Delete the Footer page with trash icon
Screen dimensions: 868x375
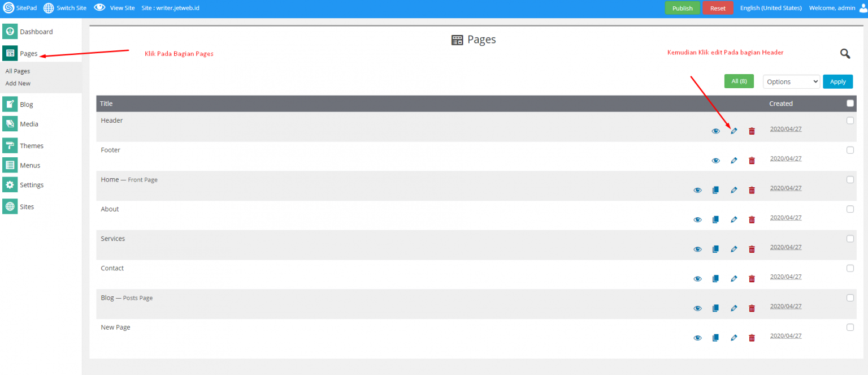click(752, 161)
